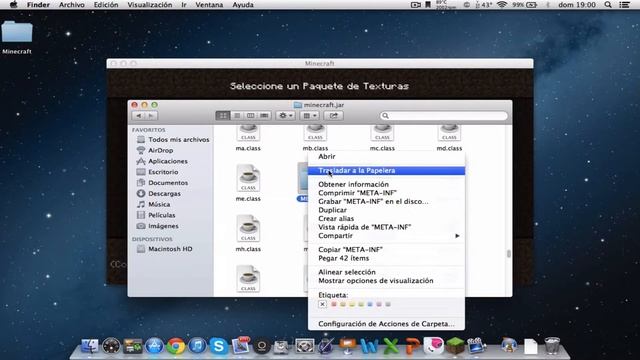Open the gear action dropdown
The height and width of the screenshot is (360, 640).
coord(285,116)
